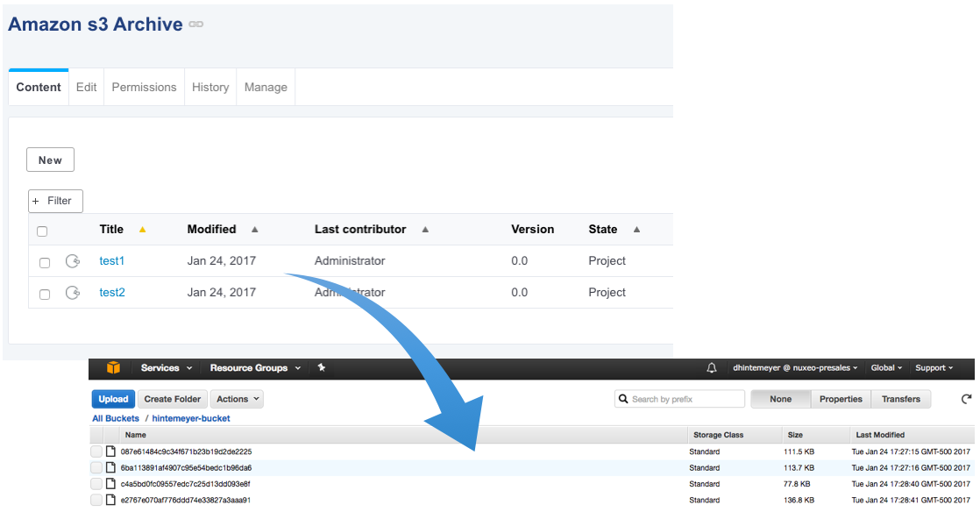Click file icon for 087e61484c9c34f671b23b19d2de2225
This screenshot has width=980, height=519.
click(110, 451)
